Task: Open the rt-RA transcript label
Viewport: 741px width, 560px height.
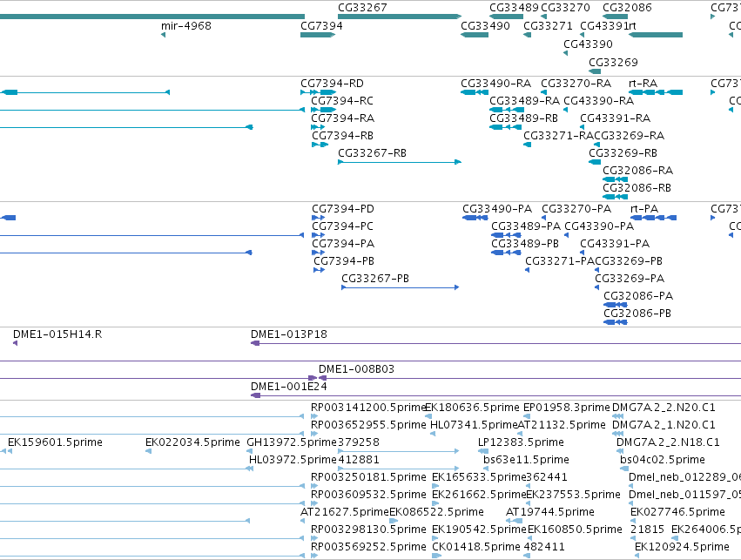Action: point(643,84)
